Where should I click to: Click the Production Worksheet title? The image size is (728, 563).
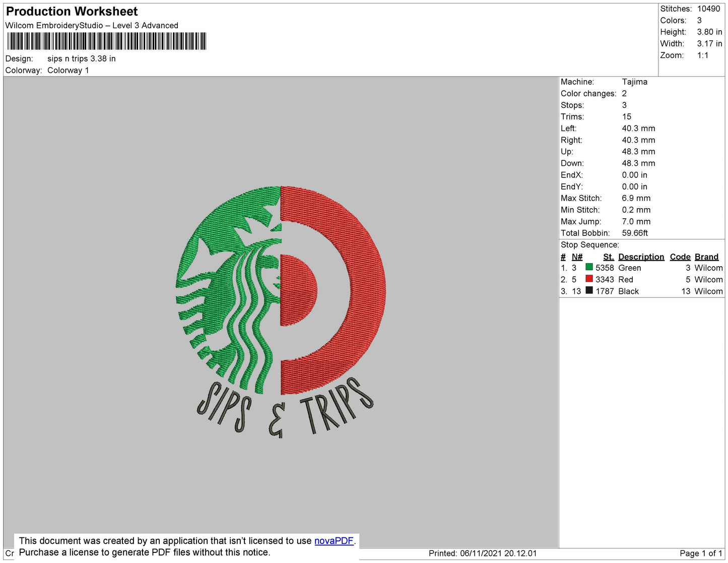pos(72,11)
